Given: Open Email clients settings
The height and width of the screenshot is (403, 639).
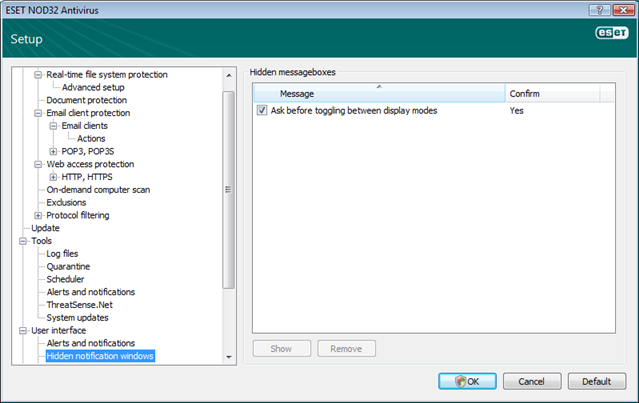Looking at the screenshot, I should pyautogui.click(x=84, y=126).
